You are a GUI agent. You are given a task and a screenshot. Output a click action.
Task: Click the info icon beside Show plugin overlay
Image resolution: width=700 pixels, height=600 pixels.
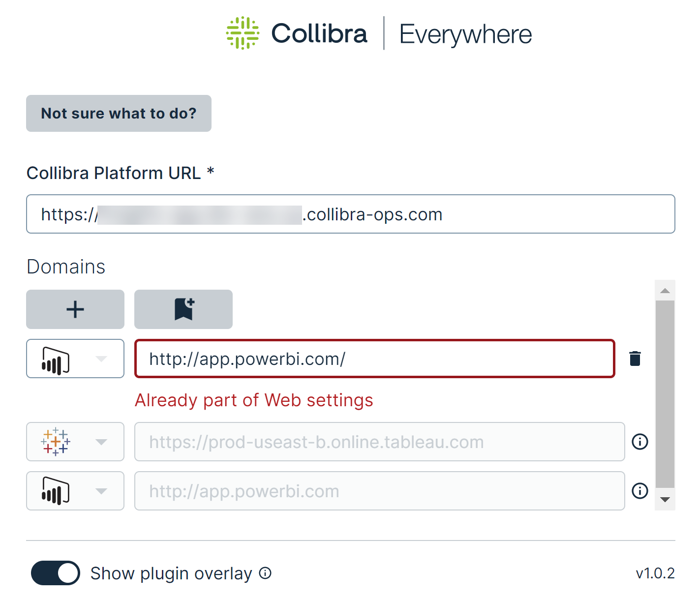(x=265, y=573)
